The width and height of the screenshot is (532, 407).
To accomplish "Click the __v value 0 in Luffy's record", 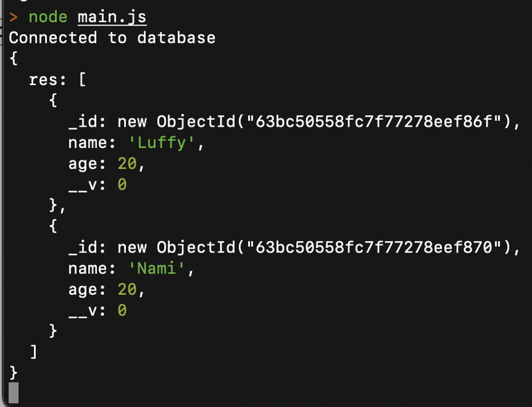I will click(122, 185).
